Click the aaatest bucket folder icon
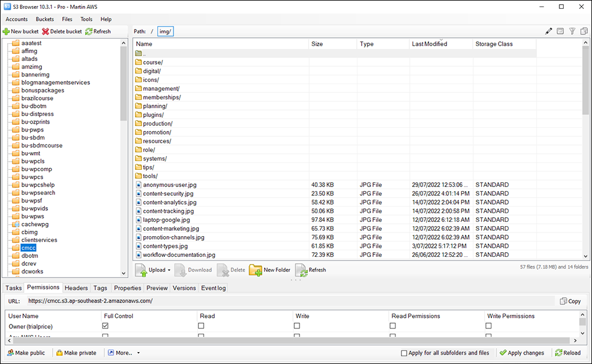The height and width of the screenshot is (364, 592). pyautogui.click(x=15, y=43)
